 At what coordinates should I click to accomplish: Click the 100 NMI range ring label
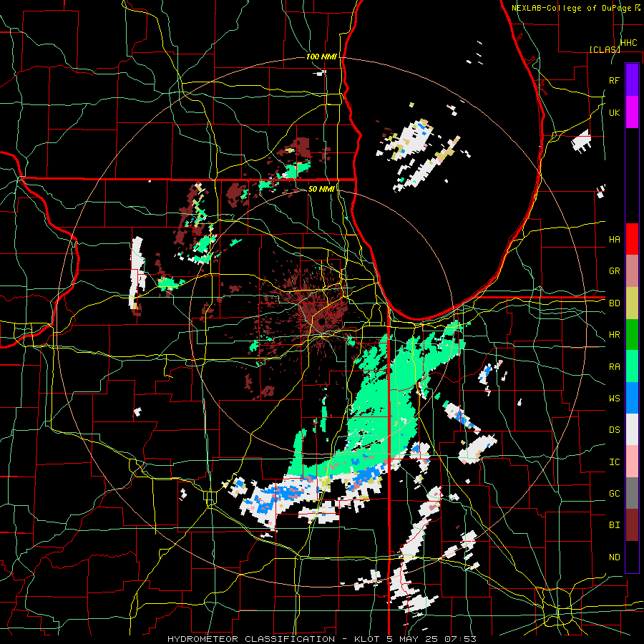(321, 57)
